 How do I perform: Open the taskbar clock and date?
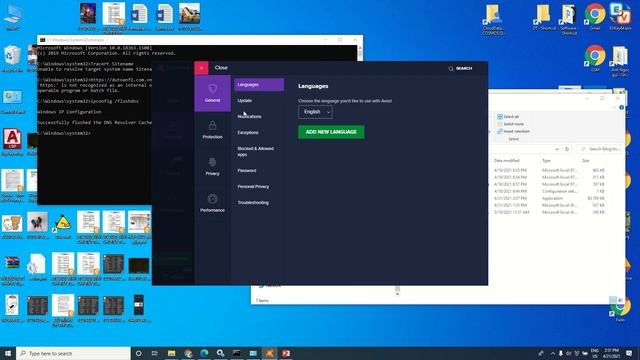[611, 353]
